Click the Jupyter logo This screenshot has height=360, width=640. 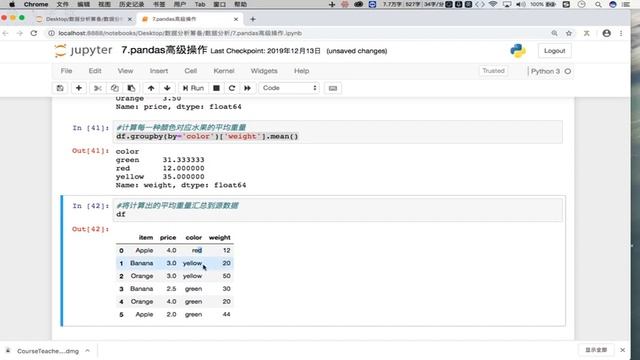click(x=83, y=51)
